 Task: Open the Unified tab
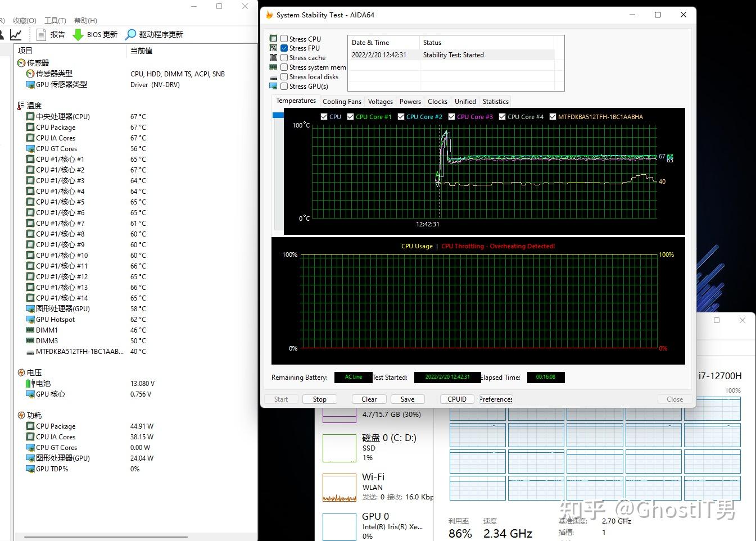465,102
